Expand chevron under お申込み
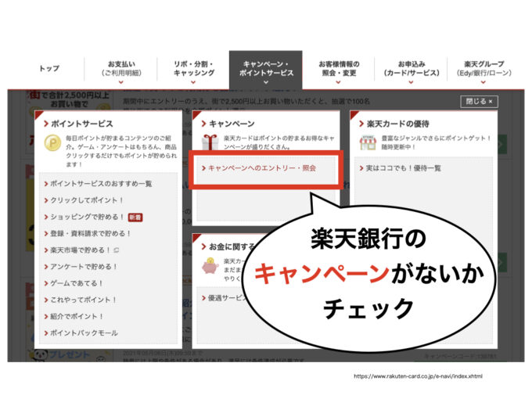The width and height of the screenshot is (532, 399). (411, 82)
